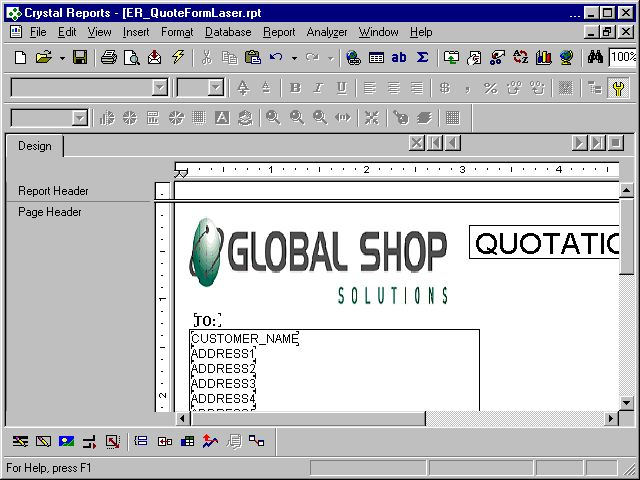Click the Page Header section label

tap(49, 212)
